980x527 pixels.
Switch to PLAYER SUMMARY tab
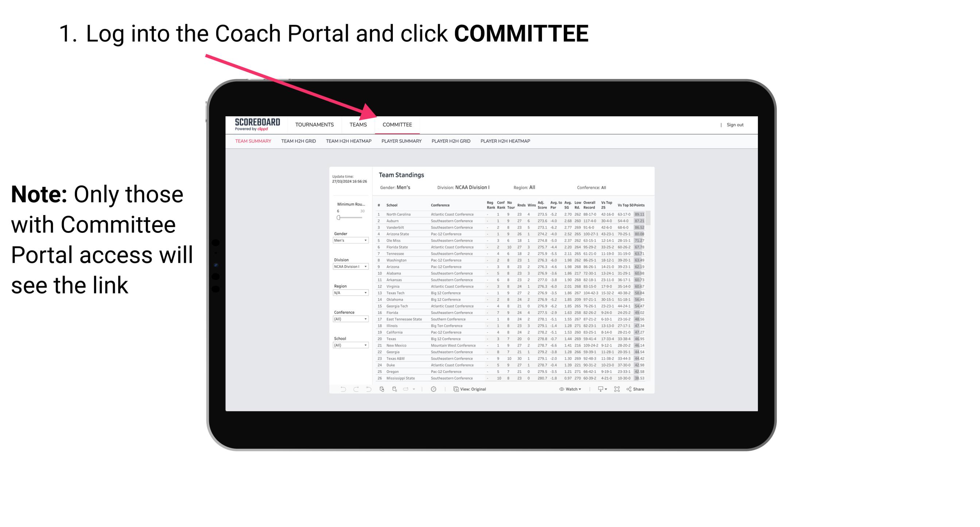coord(401,142)
